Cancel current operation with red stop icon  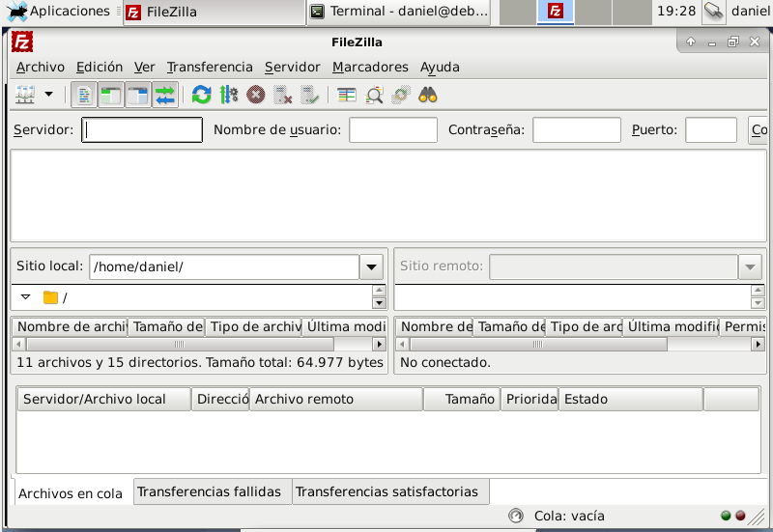point(255,95)
